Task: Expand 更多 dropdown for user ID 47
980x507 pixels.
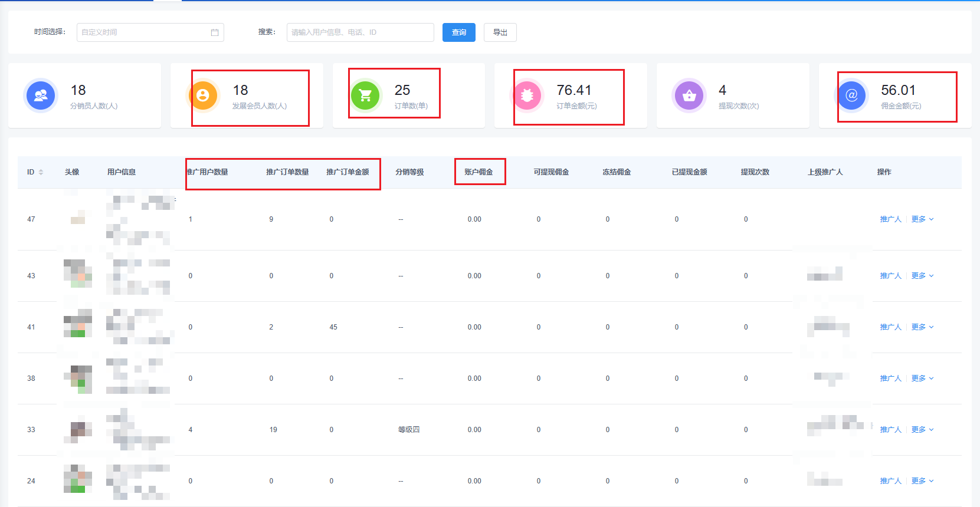Action: tap(922, 219)
